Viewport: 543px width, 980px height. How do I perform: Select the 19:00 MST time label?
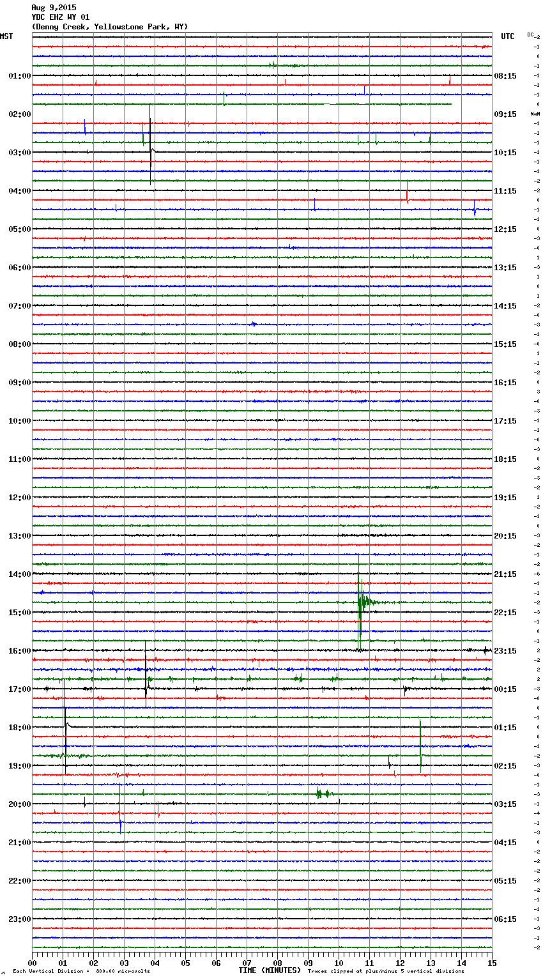click(20, 766)
